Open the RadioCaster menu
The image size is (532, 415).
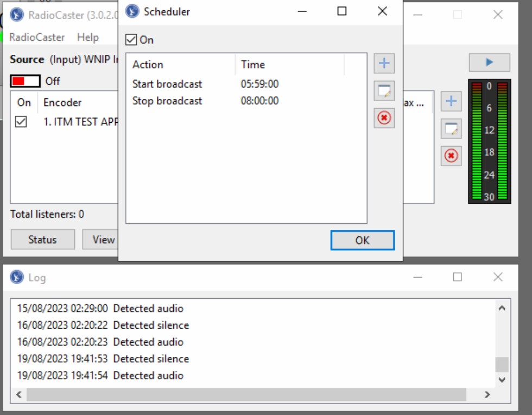pos(37,37)
